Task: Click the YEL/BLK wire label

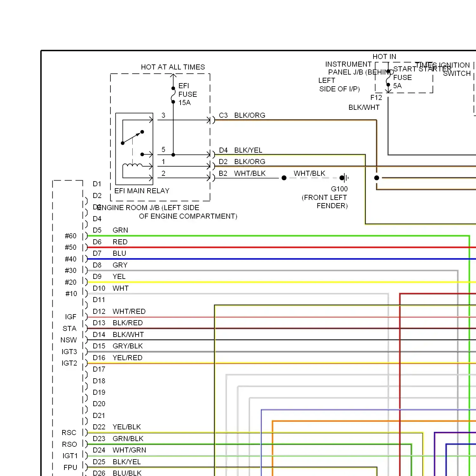Action: click(x=127, y=427)
